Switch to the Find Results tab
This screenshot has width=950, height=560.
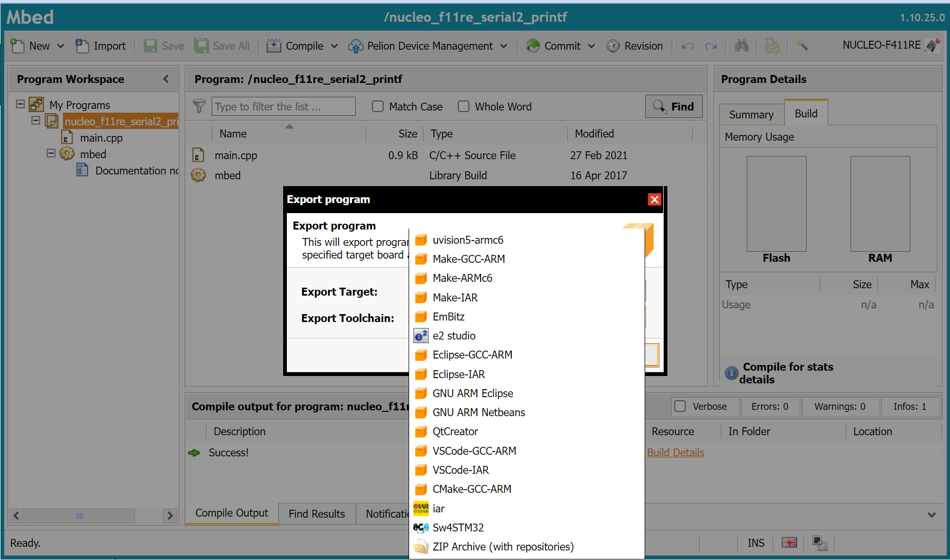[x=316, y=514]
